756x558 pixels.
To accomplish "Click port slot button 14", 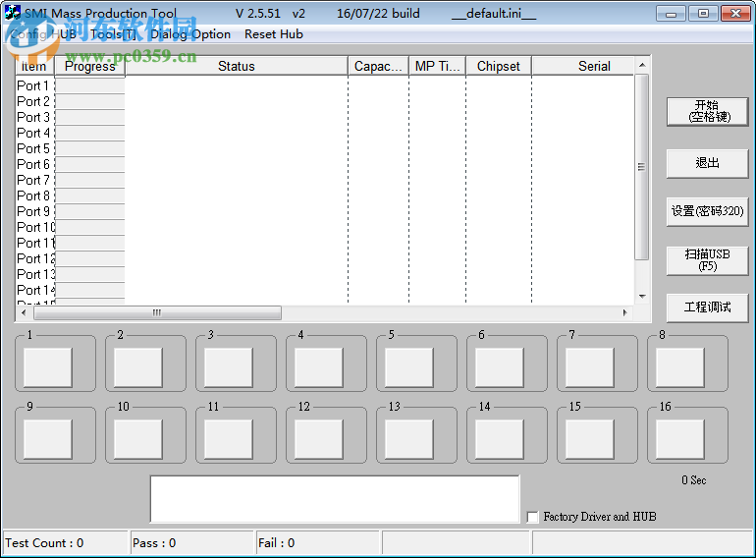I will (500, 439).
